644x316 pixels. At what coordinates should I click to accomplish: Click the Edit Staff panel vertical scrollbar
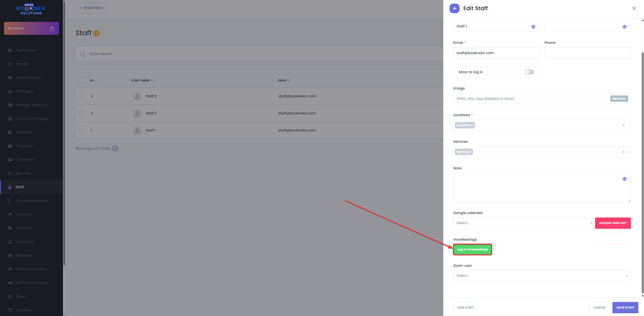point(642,168)
